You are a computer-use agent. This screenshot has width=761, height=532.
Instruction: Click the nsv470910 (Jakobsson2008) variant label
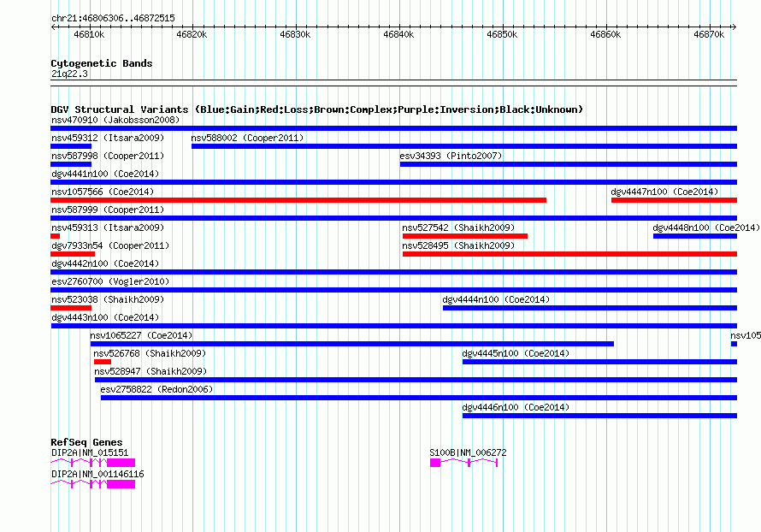click(115, 120)
